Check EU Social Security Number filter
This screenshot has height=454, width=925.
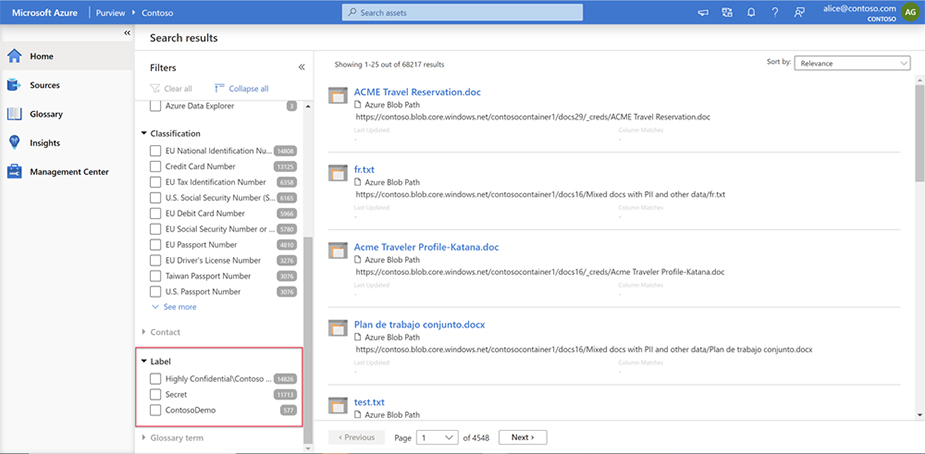click(155, 229)
